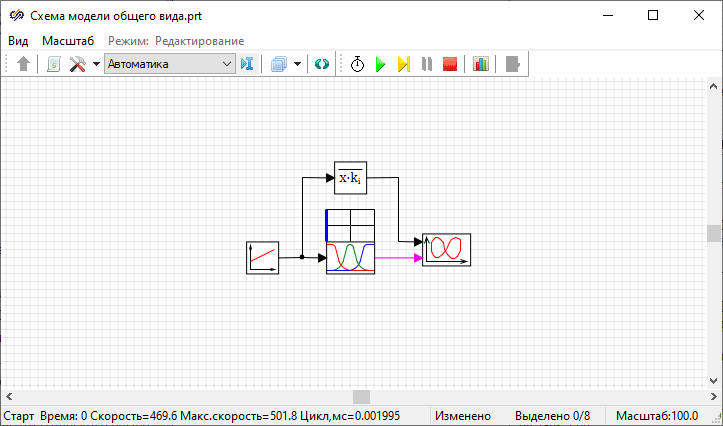Open the Автоматика library combo box
Image resolution: width=723 pixels, height=426 pixels.
click(169, 64)
